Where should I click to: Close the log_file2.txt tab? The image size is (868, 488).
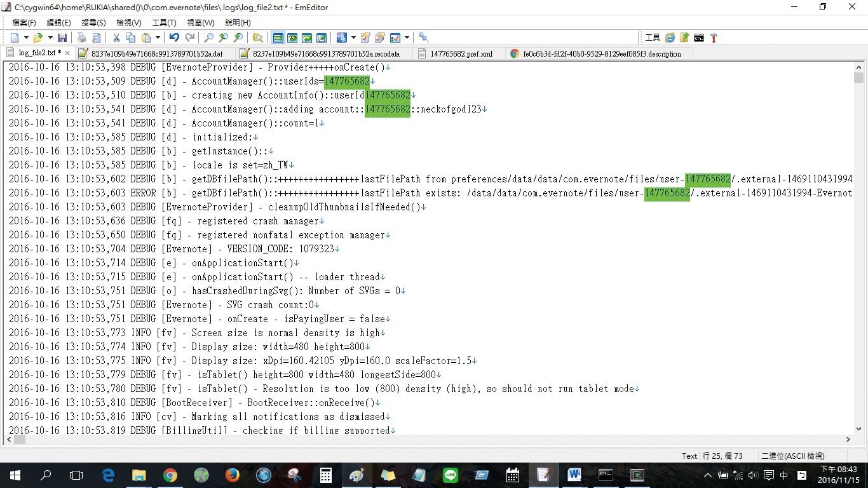click(67, 53)
